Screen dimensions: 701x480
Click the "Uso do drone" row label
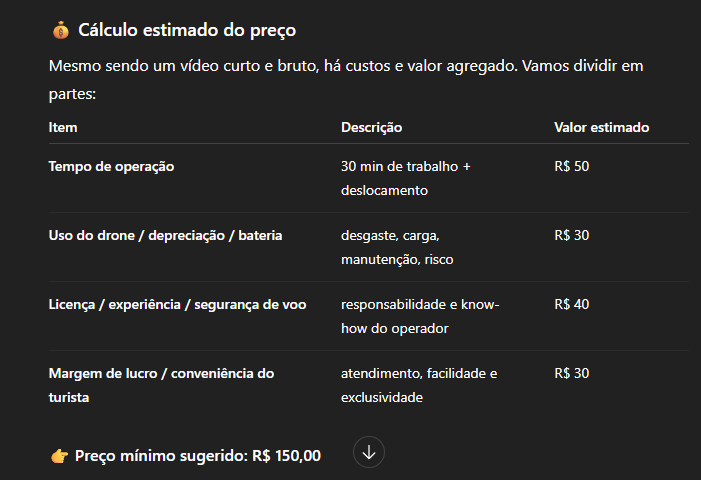pyautogui.click(x=165, y=235)
